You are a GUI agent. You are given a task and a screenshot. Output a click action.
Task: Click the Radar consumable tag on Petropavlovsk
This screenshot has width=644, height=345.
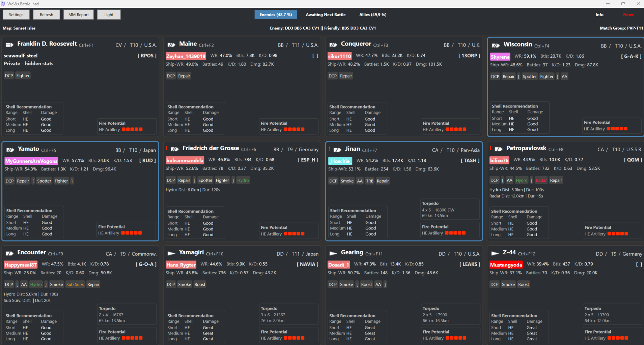tap(541, 180)
